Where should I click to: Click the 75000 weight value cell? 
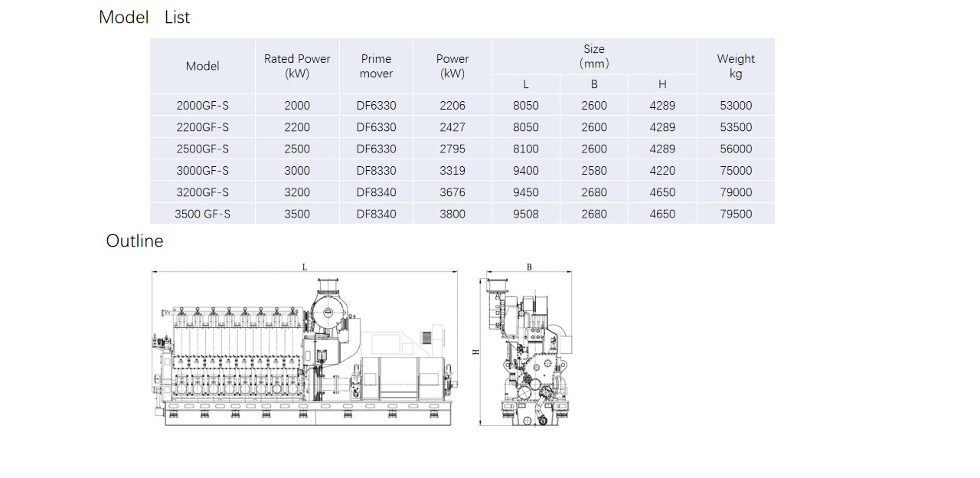coord(735,170)
